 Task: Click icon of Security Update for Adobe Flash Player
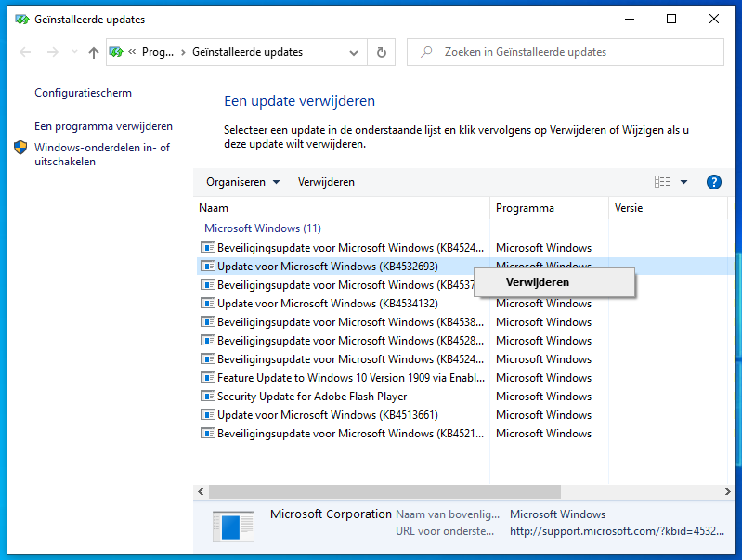tap(208, 397)
